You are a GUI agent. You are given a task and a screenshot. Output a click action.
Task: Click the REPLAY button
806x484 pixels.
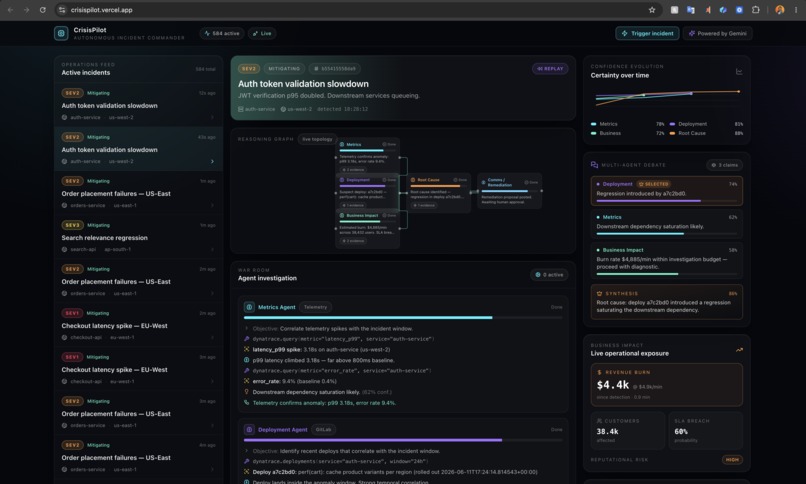click(550, 68)
